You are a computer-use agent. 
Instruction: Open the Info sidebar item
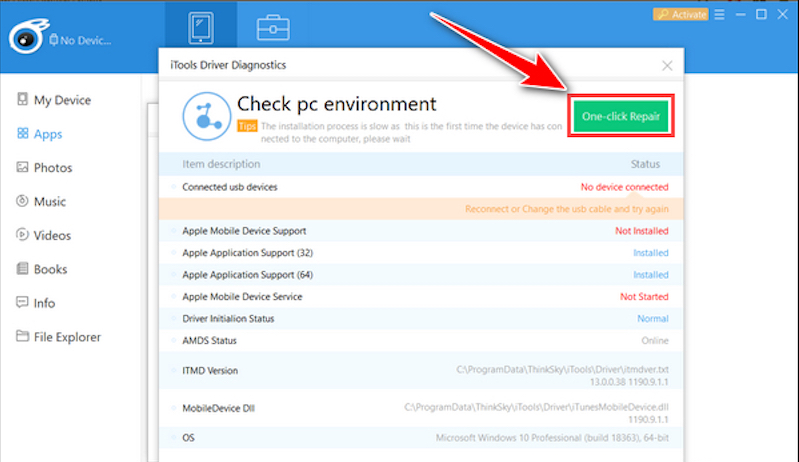pyautogui.click(x=45, y=304)
